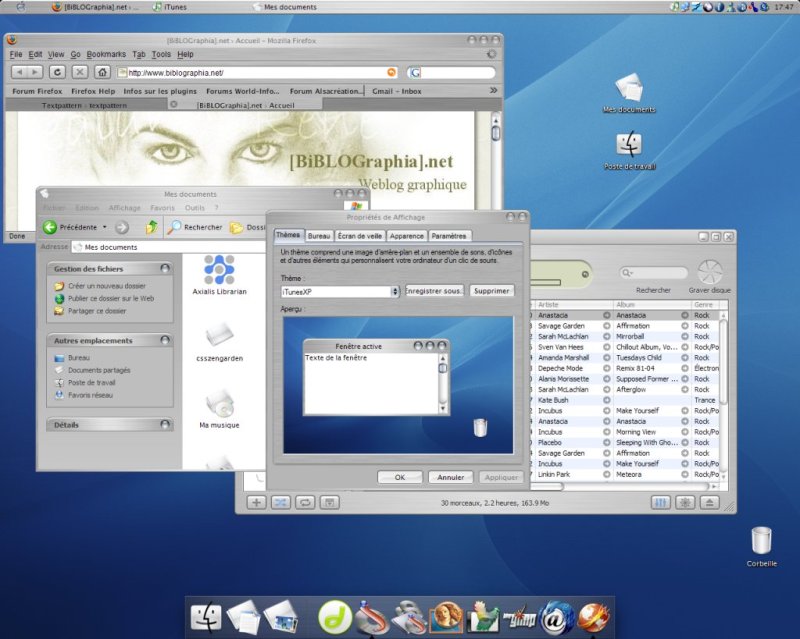The image size is (800, 639).
Task: Click the Supprimer button
Action: 491,291
